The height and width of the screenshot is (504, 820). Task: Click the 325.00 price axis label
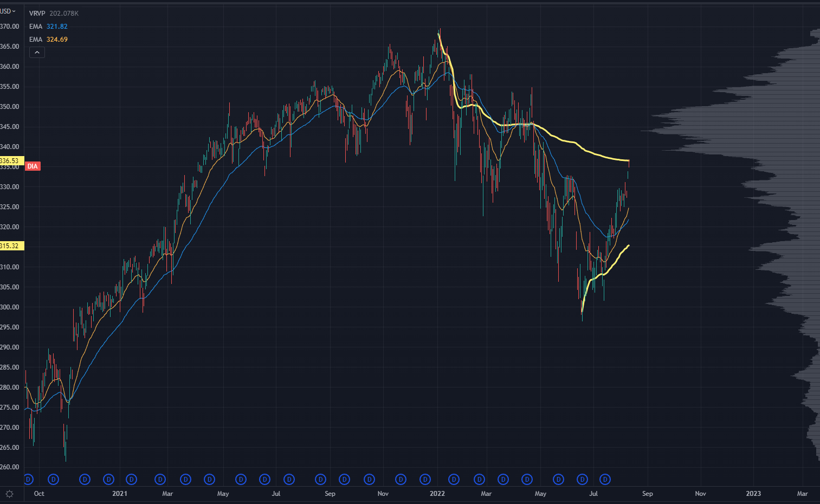coord(10,207)
